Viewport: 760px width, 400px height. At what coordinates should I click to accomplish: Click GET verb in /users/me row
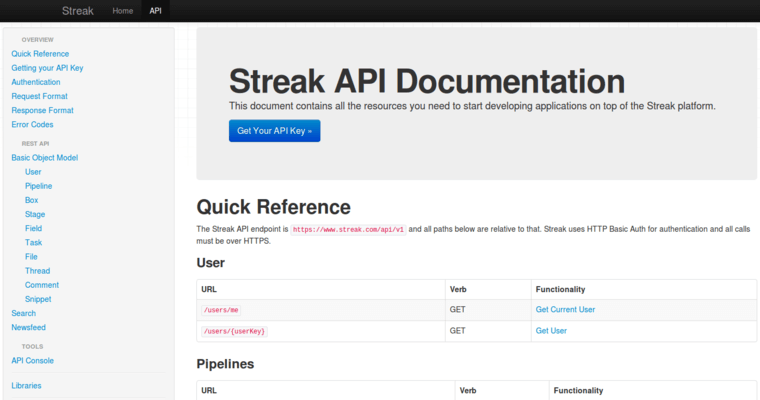[458, 309]
